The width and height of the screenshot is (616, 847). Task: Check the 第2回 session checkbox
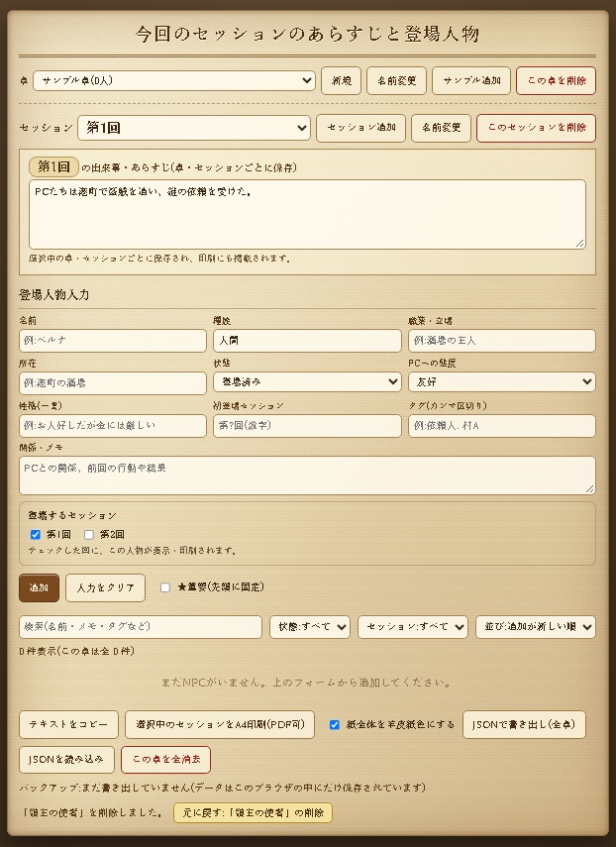89,535
